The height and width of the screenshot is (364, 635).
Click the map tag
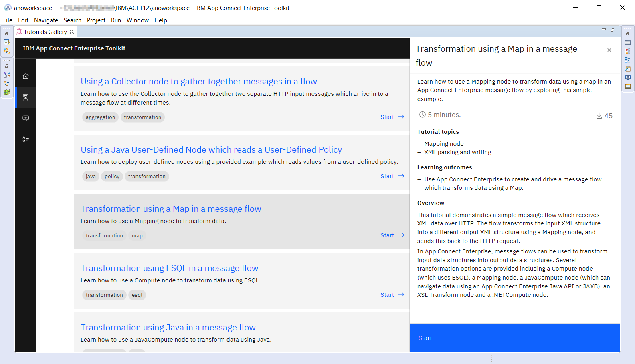137,236
